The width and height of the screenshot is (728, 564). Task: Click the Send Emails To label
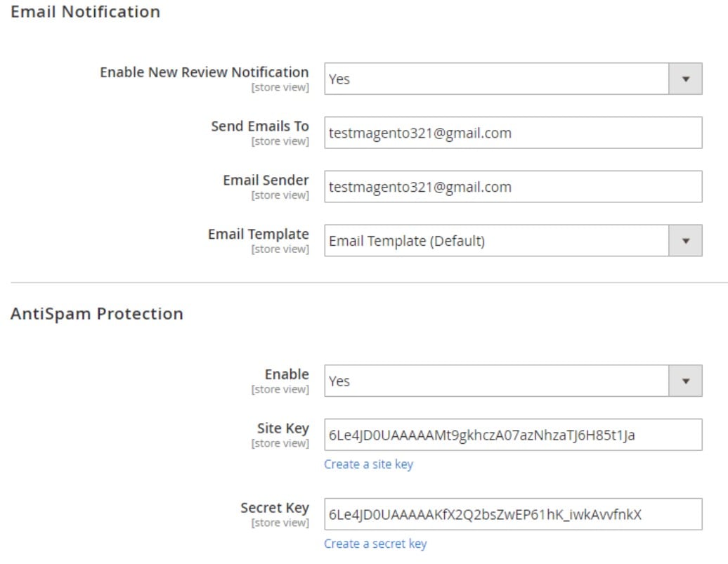[x=260, y=126]
